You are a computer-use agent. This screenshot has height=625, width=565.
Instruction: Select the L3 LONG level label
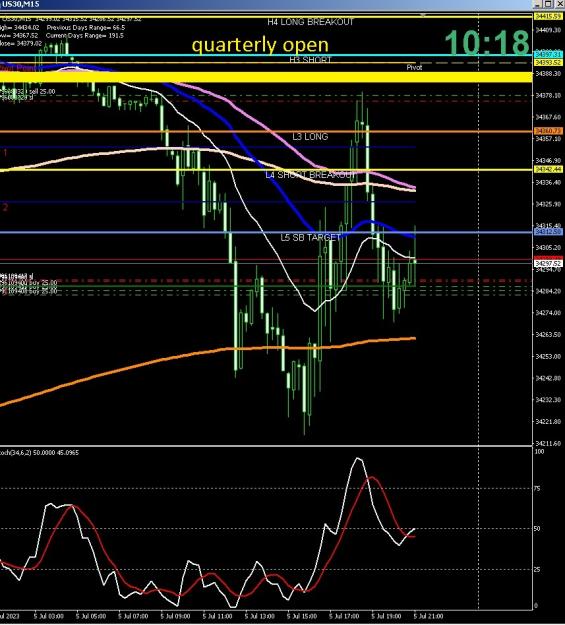pyautogui.click(x=310, y=137)
